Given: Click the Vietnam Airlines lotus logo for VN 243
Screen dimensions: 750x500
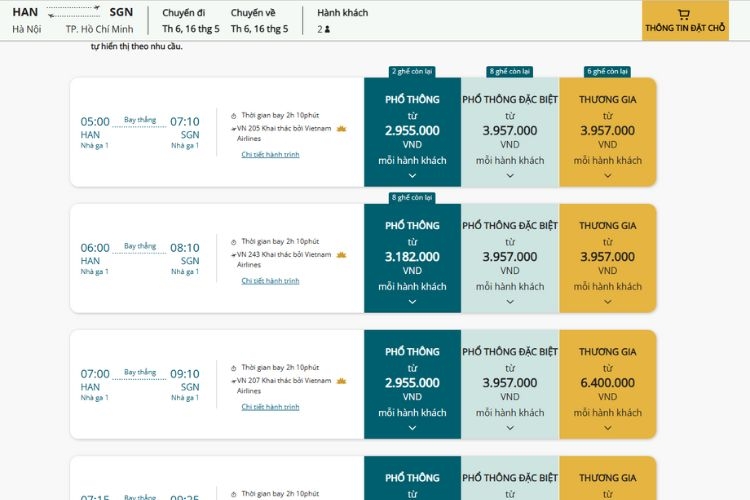Looking at the screenshot, I should 341,255.
